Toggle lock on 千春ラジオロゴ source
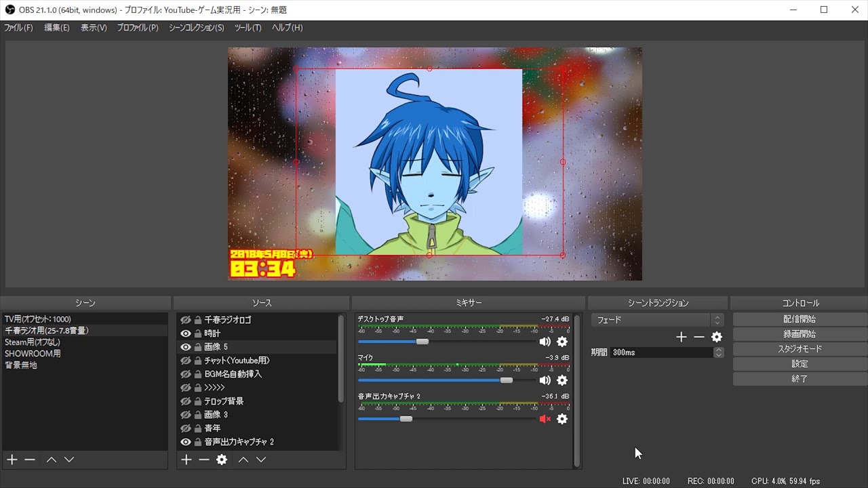 [198, 320]
